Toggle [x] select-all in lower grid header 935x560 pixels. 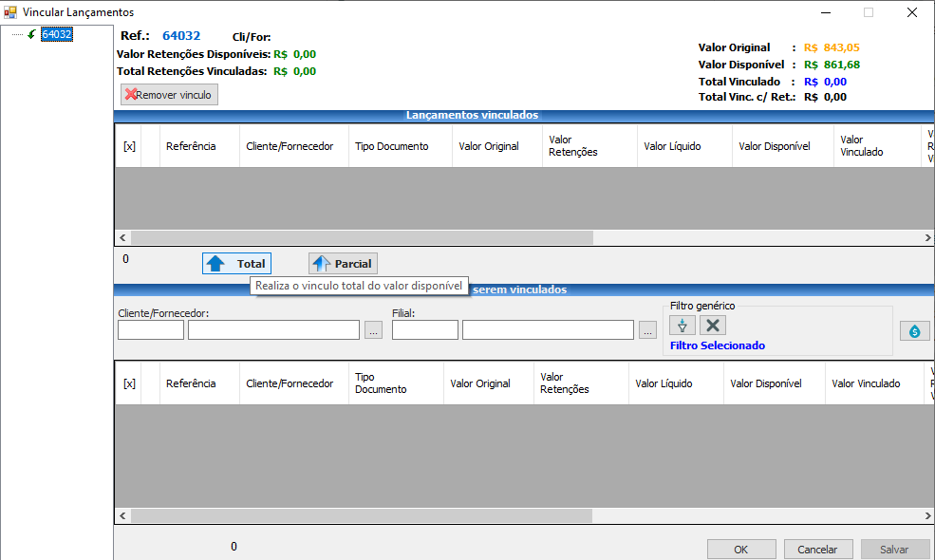click(129, 383)
